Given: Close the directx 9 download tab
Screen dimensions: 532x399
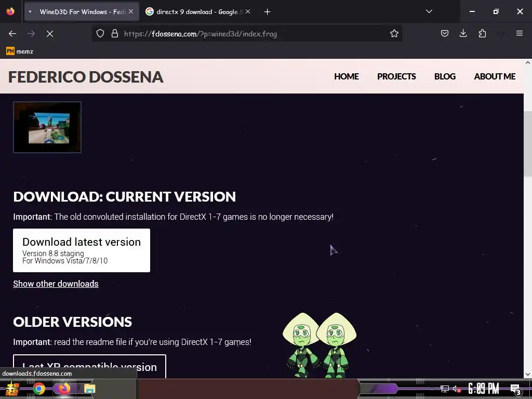Looking at the screenshot, I should (248, 11).
